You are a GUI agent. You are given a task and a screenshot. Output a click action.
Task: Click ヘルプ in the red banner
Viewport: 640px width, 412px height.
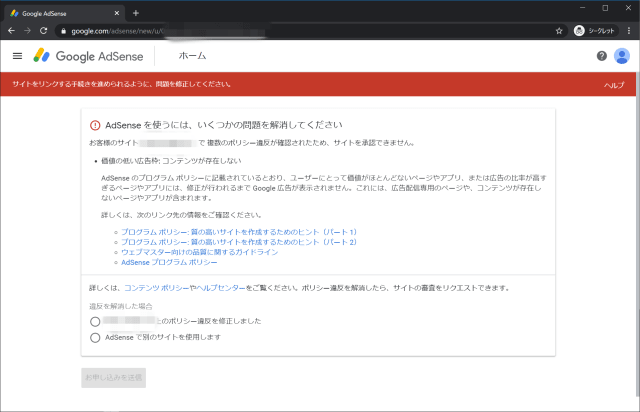[614, 85]
